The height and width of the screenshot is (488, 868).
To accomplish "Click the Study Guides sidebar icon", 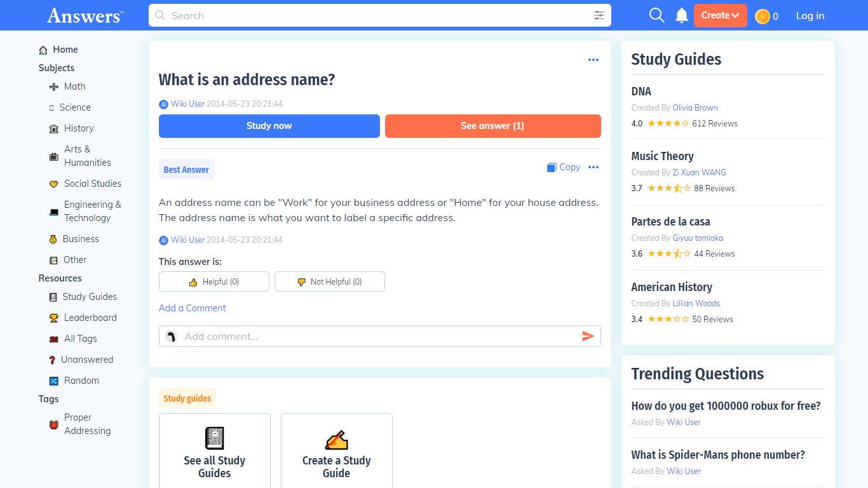I will [53, 297].
